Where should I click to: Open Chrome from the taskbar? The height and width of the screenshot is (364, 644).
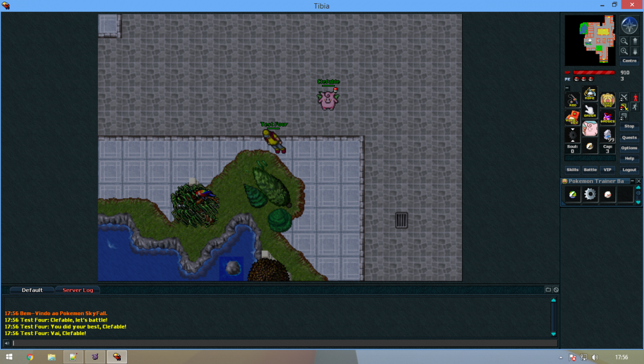[x=30, y=357]
